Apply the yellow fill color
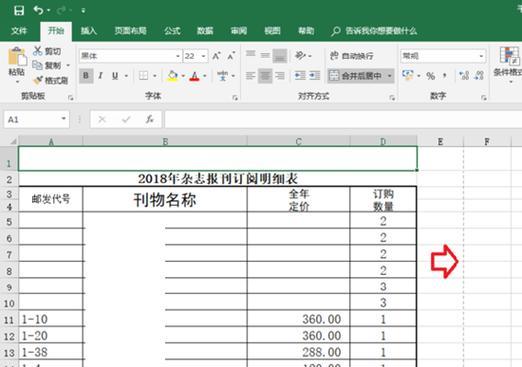Image resolution: width=522 pixels, height=367 pixels. pyautogui.click(x=173, y=76)
